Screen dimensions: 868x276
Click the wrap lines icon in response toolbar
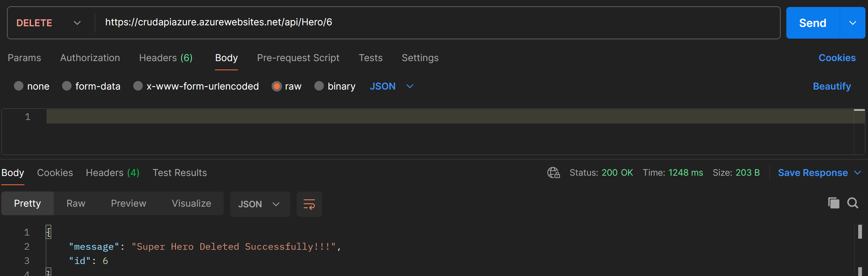click(309, 204)
